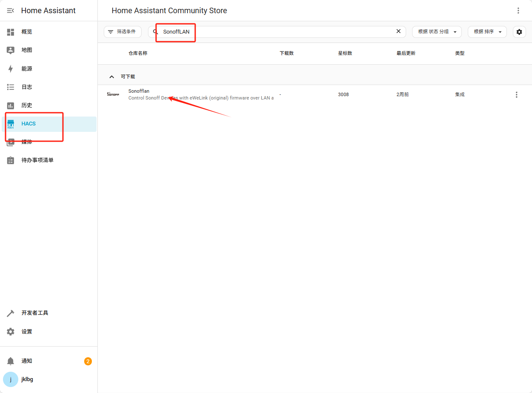Click the Notifications (通知) bell icon
This screenshot has height=393, width=532.
tap(11, 361)
